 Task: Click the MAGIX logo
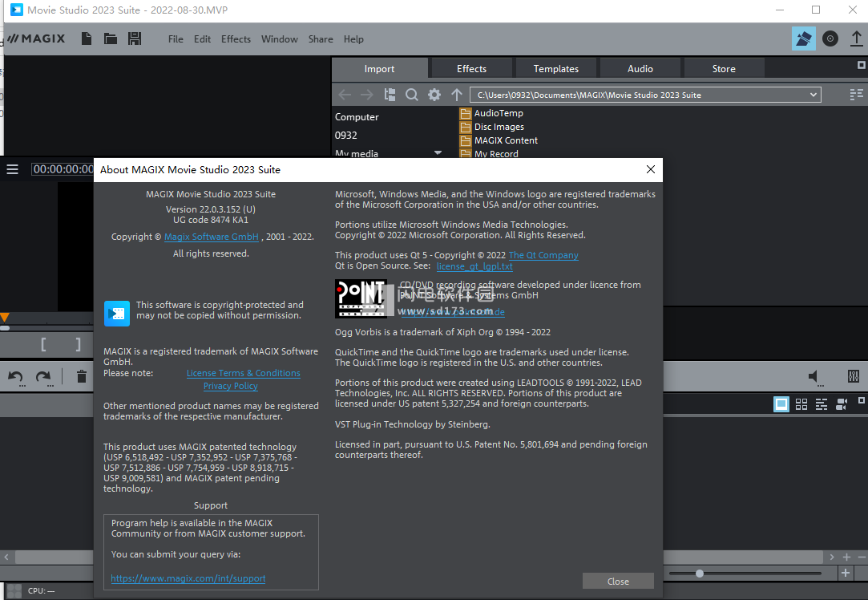36,39
